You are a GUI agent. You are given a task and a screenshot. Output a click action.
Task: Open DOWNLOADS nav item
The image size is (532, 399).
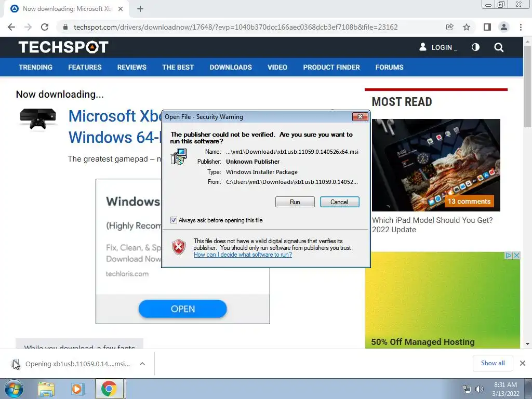click(231, 67)
